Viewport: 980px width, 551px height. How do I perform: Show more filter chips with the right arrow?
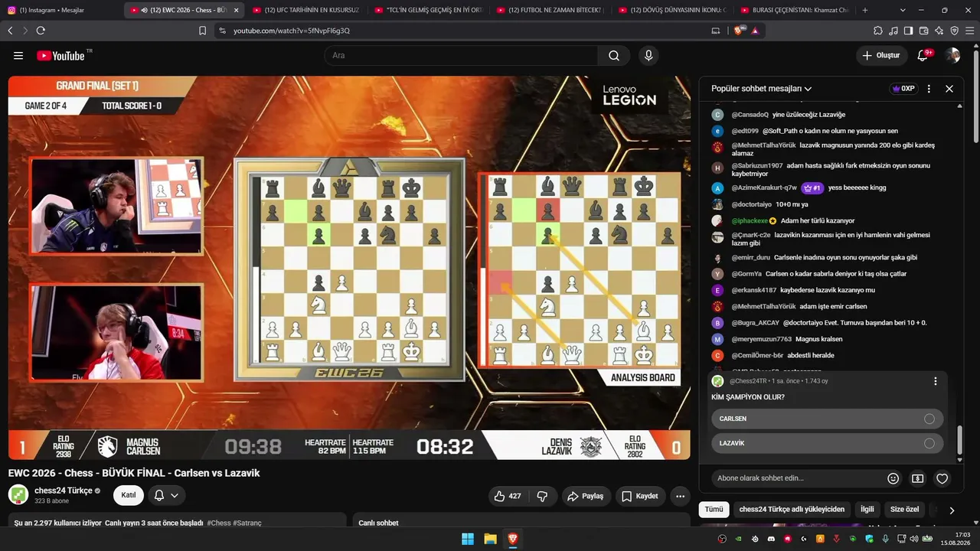coord(952,510)
